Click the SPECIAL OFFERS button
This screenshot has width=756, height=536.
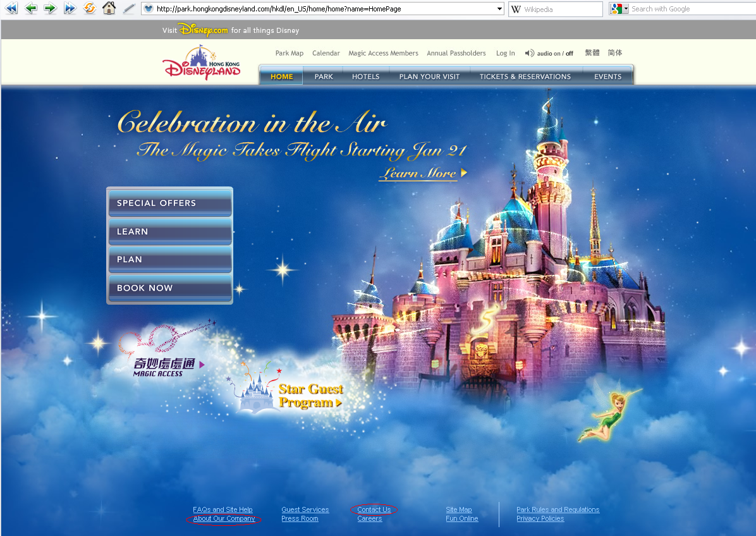tap(169, 203)
